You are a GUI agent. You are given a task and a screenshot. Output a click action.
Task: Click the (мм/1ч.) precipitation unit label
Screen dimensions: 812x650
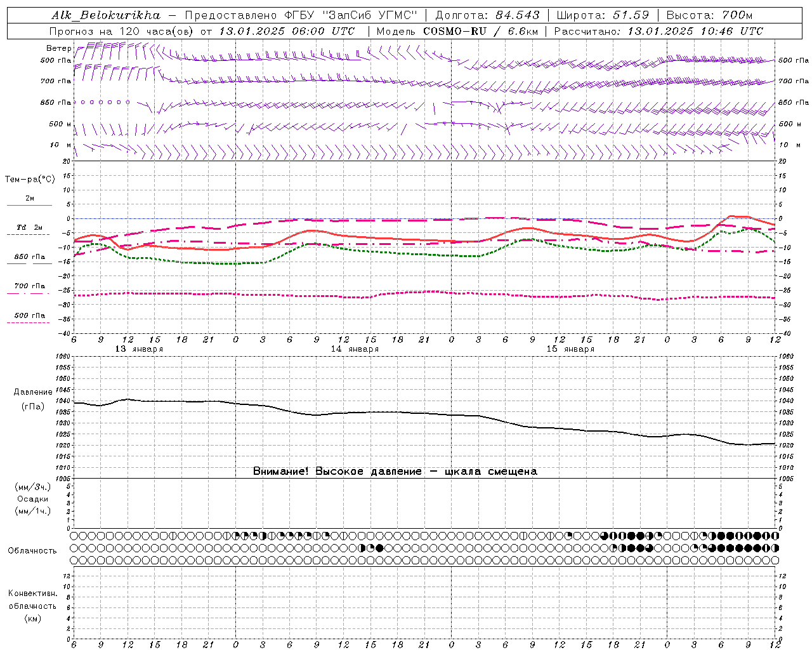pos(33,511)
